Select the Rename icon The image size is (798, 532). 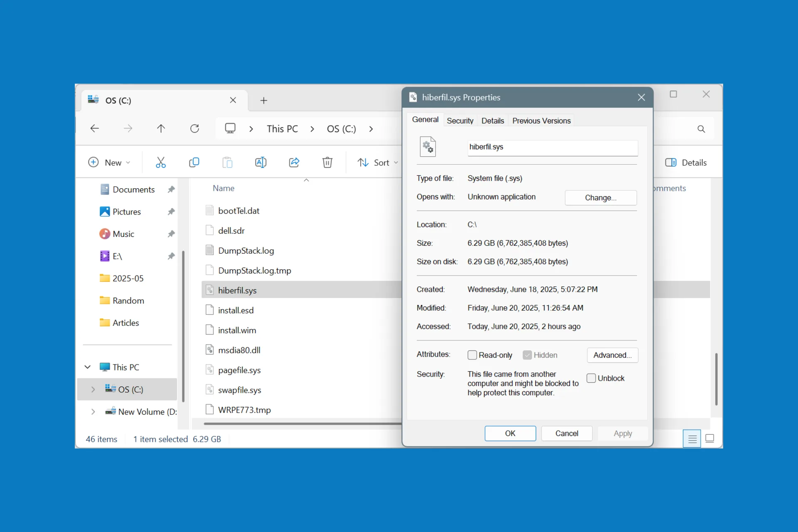(x=261, y=162)
